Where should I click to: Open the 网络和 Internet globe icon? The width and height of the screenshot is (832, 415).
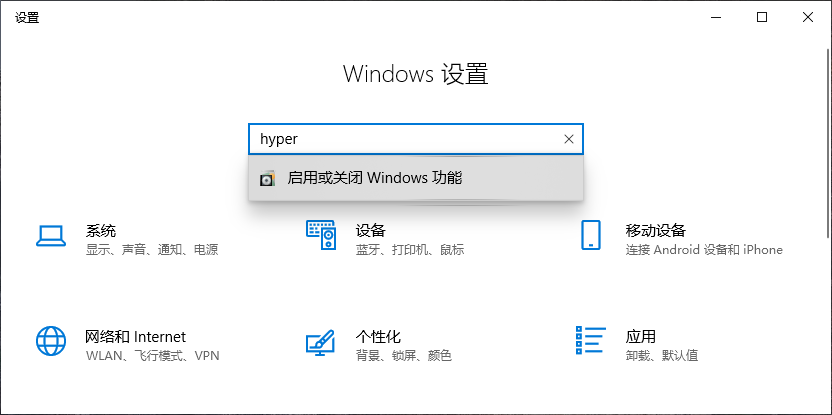[51, 340]
